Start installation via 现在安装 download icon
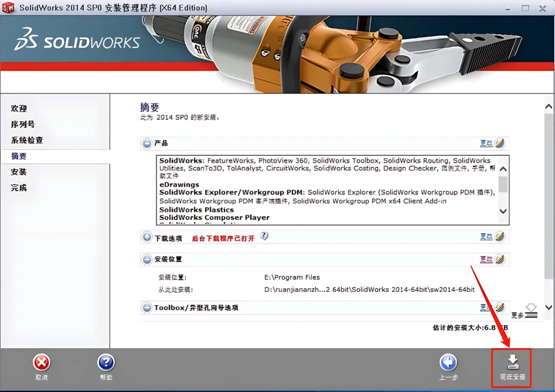This screenshot has width=555, height=392. coord(512,362)
